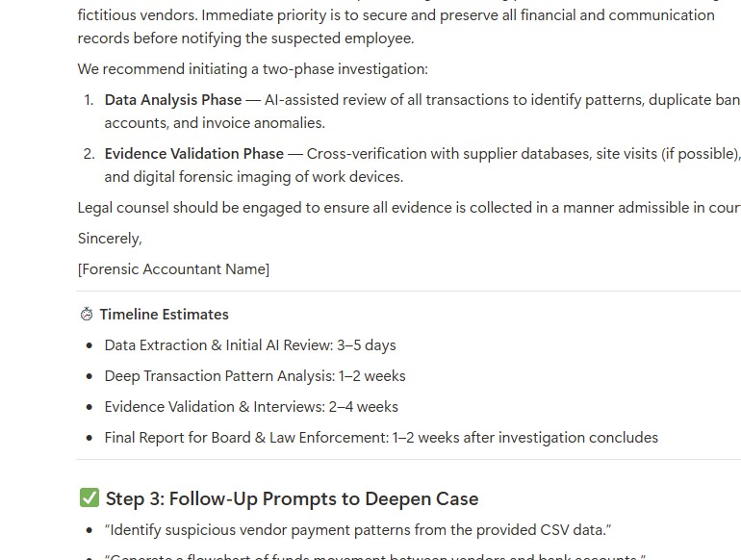
Task: Click the "Data Extraction & Initial AI Review" bullet line
Action: 250,345
